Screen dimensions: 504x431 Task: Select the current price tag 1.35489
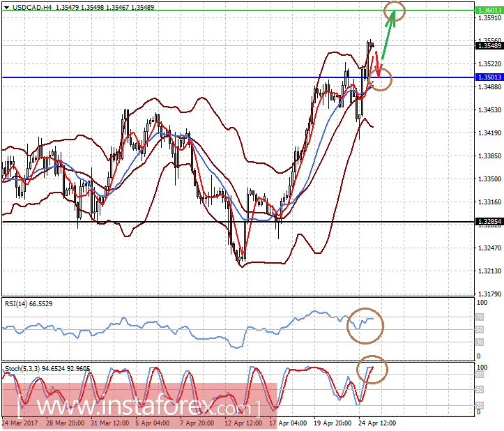pos(489,45)
